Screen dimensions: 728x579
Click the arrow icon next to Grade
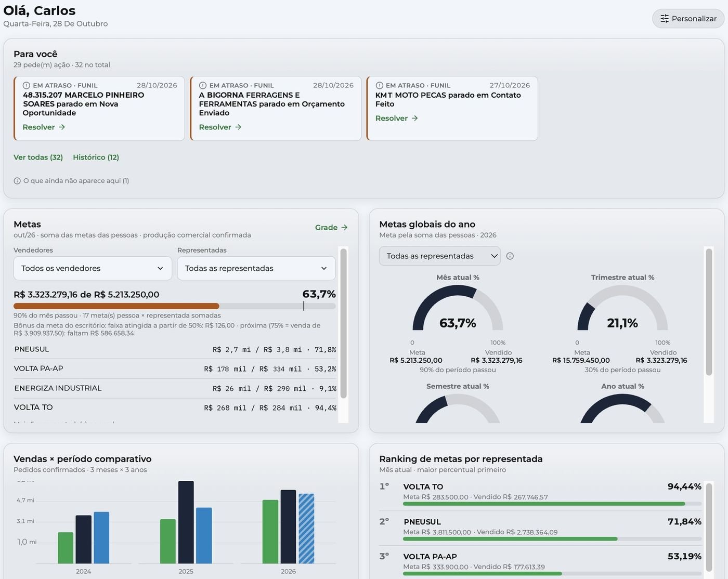pyautogui.click(x=344, y=228)
